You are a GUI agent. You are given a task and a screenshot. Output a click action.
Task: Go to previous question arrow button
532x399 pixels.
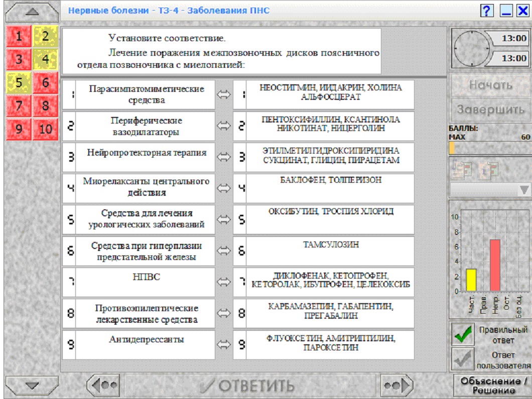coord(104,385)
